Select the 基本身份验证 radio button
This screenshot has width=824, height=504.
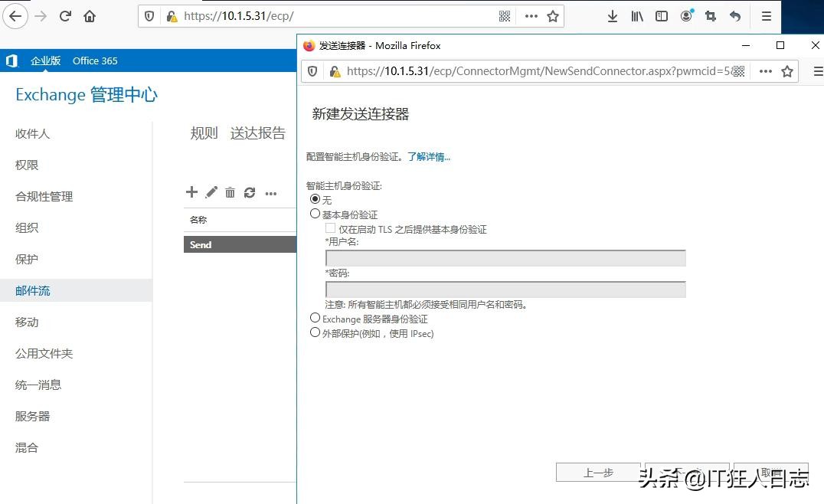pos(315,214)
